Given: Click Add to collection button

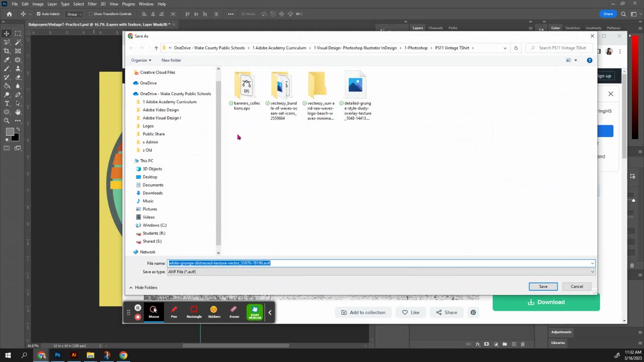Looking at the screenshot, I should pyautogui.click(x=363, y=313).
